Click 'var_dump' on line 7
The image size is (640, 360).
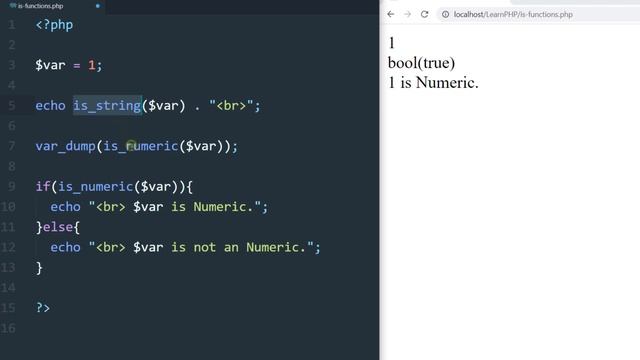[65, 146]
